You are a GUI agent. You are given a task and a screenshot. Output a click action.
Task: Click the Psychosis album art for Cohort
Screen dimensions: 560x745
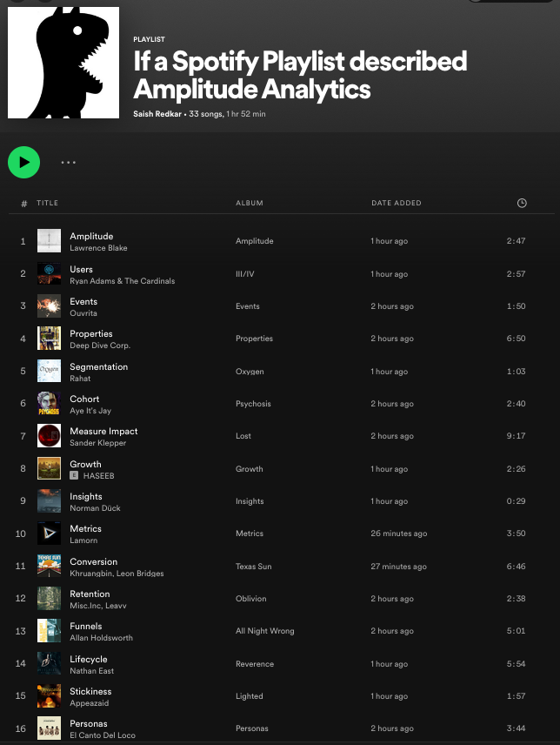(49, 403)
